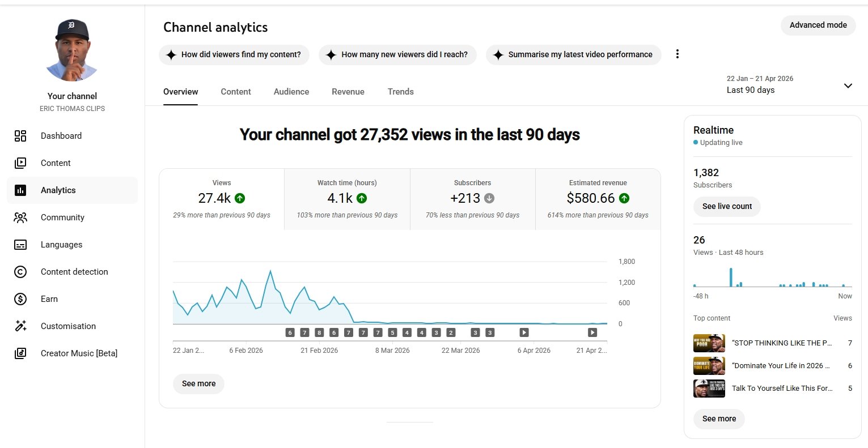Switch to the Audience tab

[291, 92]
